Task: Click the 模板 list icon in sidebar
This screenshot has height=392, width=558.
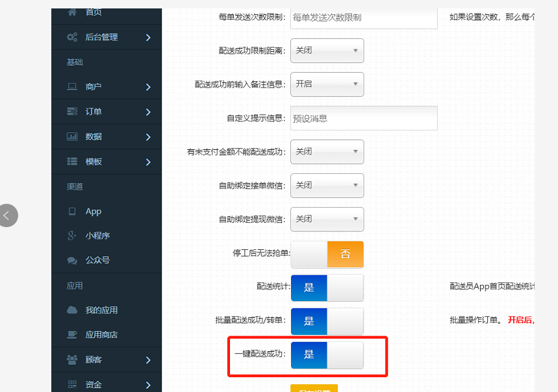Action: (72, 162)
